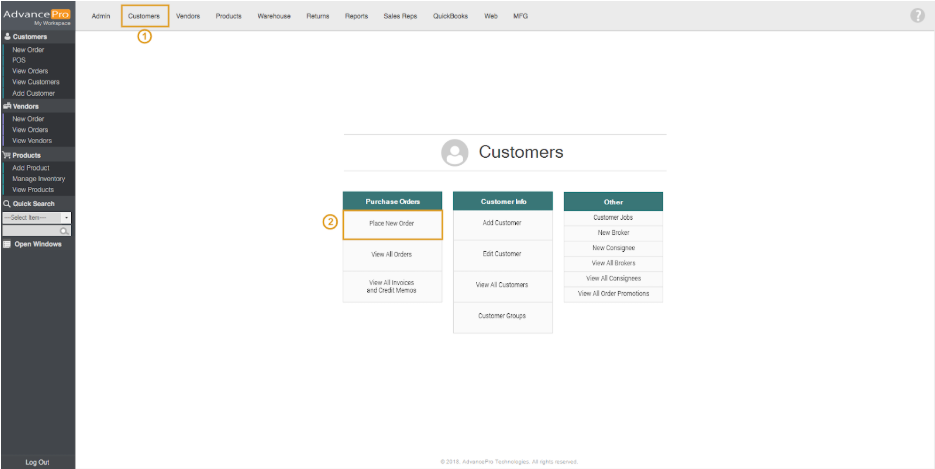Click the Place New Order button
This screenshot has width=935, height=469.
tap(392, 224)
